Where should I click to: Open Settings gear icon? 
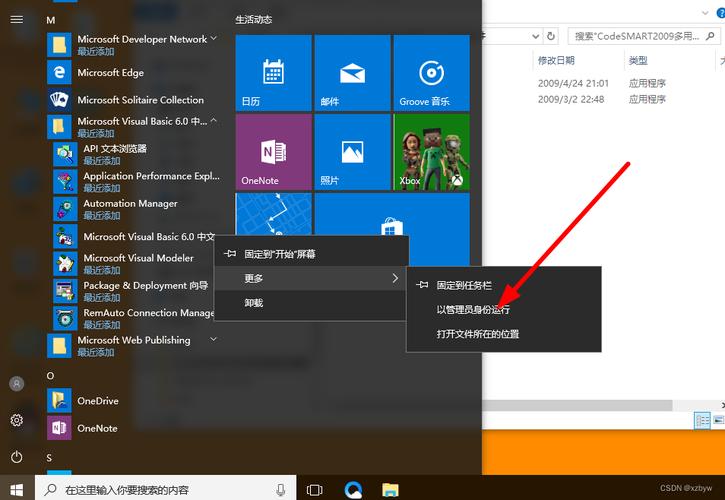(x=17, y=420)
